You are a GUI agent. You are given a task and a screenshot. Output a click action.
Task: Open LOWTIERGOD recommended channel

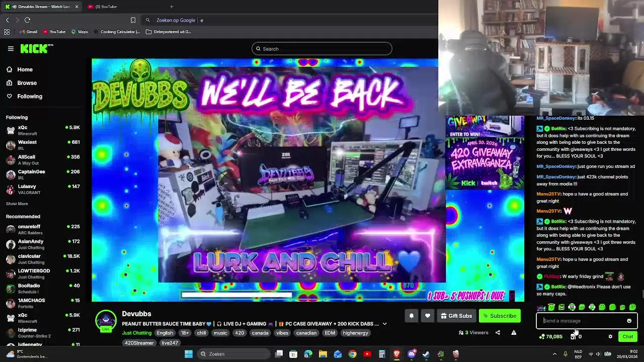click(43, 274)
